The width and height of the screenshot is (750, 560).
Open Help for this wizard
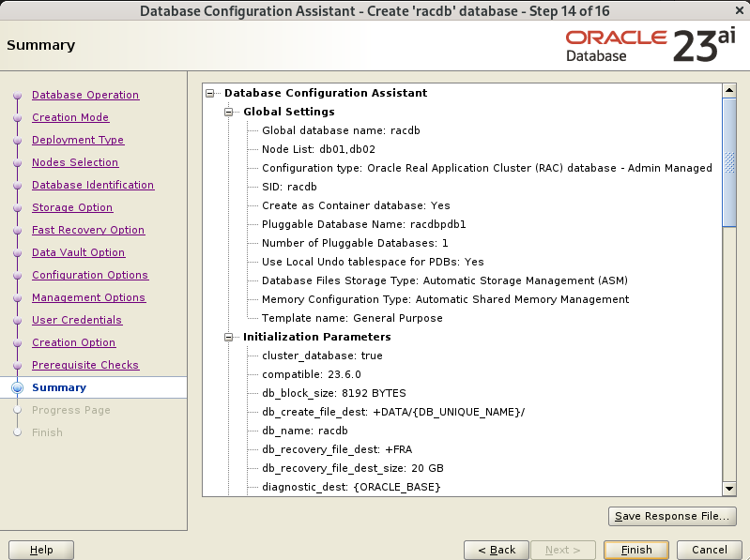coord(41,550)
